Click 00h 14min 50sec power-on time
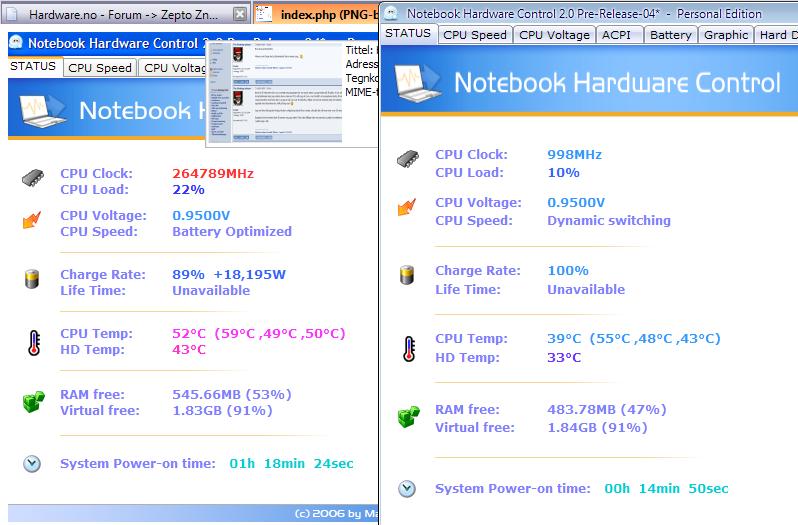798x525 pixels. pyautogui.click(x=666, y=489)
